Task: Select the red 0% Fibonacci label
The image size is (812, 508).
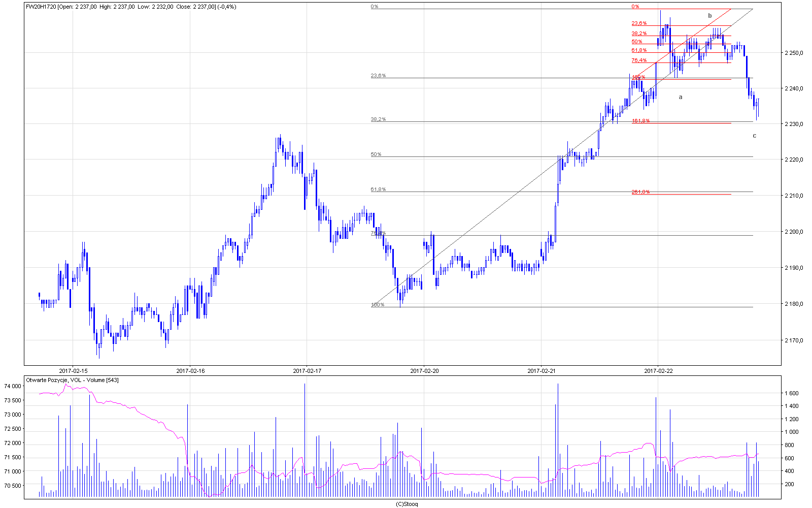Action: [x=635, y=7]
